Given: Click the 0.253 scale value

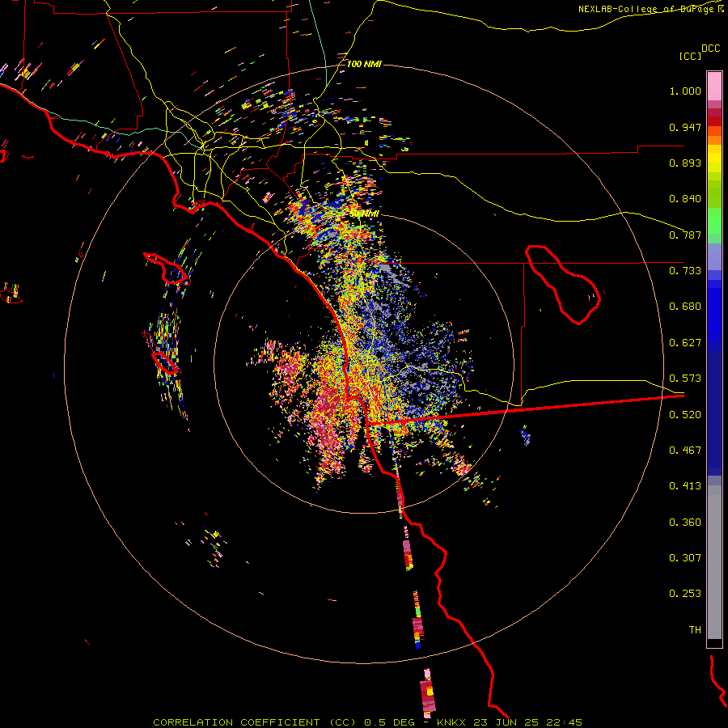Looking at the screenshot, I should coord(685,594).
